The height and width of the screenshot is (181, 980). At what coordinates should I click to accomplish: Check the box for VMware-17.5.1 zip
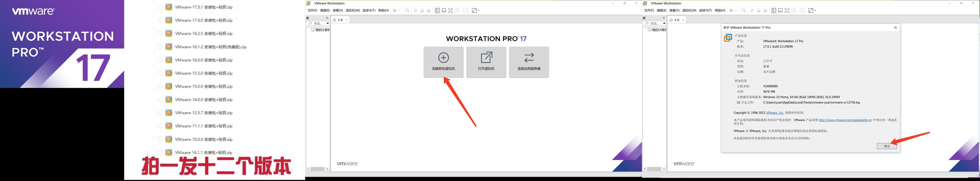point(160,7)
